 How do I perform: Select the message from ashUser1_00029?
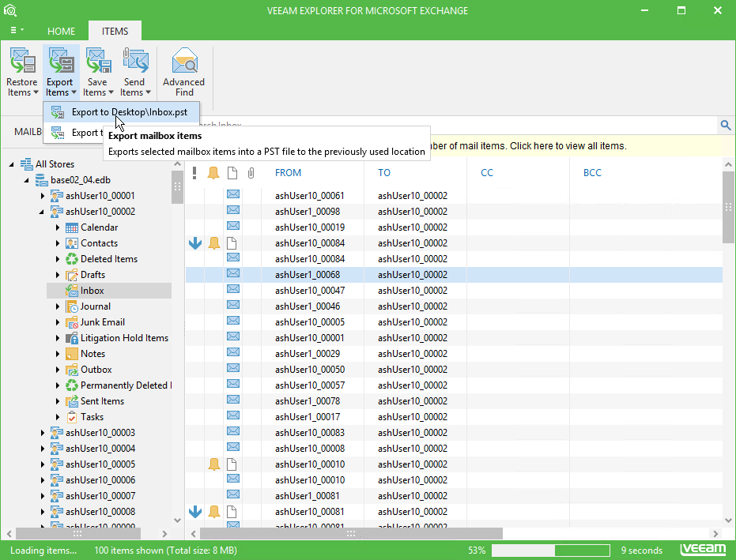(454, 354)
